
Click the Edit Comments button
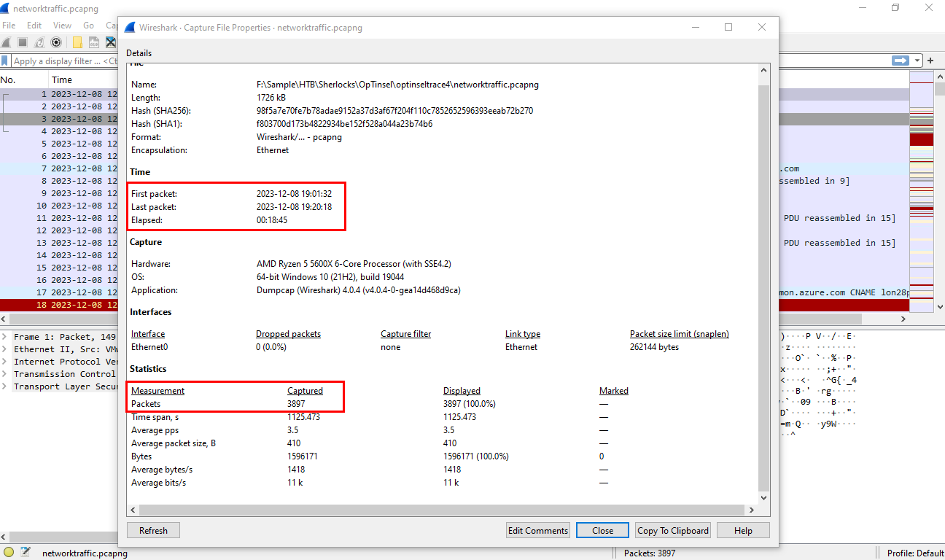pos(537,531)
